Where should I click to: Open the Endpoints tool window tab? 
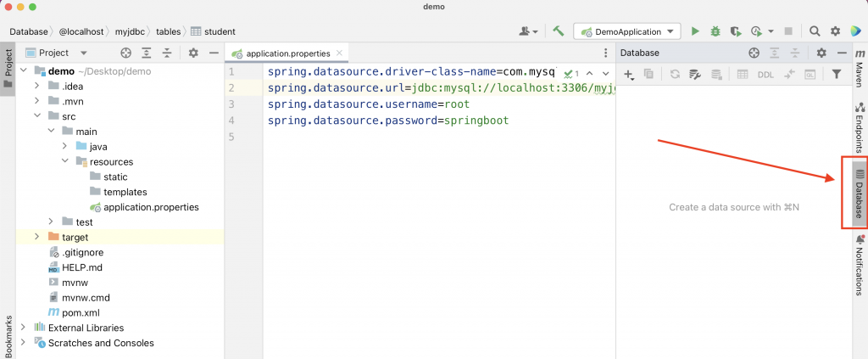(x=860, y=126)
